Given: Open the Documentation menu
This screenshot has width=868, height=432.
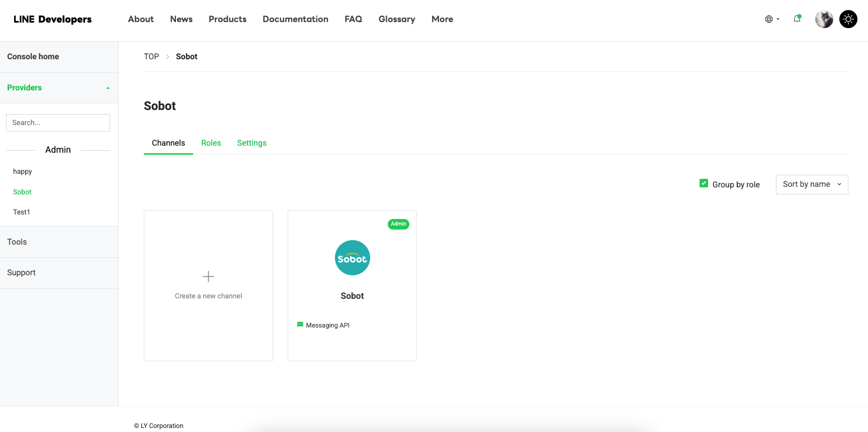Looking at the screenshot, I should click(295, 19).
